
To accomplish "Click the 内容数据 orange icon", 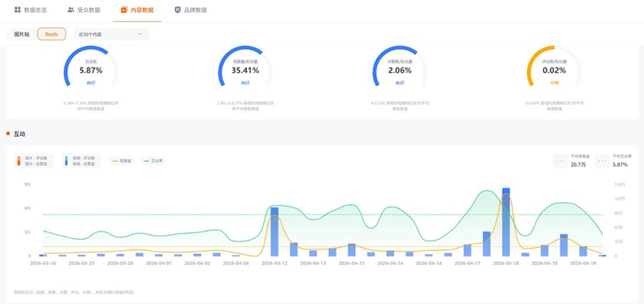I will pos(124,10).
